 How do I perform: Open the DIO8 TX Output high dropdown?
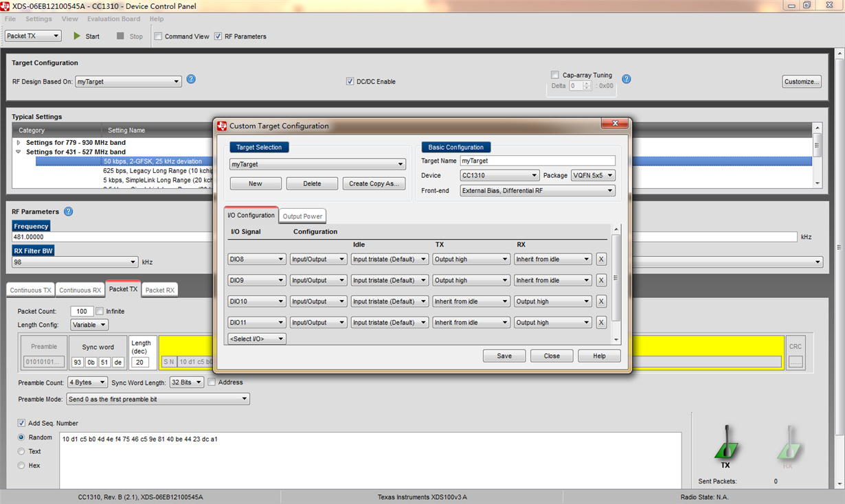[471, 260]
